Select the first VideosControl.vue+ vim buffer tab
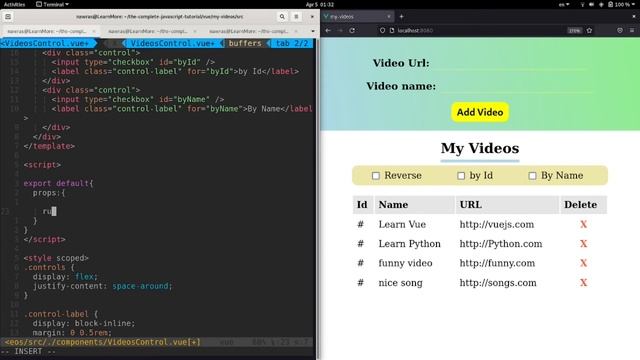Image resolution: width=640 pixels, height=360 pixels. [47, 43]
